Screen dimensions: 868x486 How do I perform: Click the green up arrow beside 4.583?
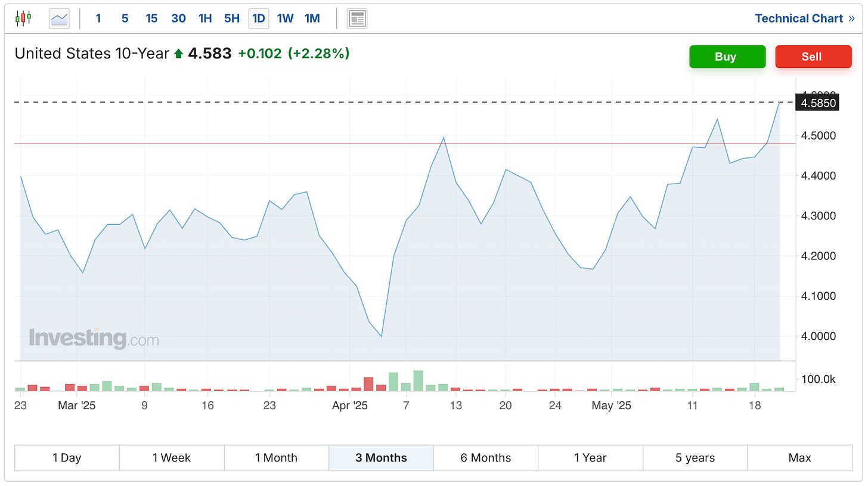[179, 54]
